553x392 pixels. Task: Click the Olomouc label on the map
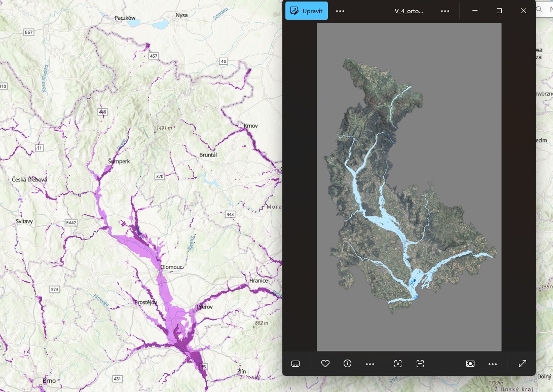[171, 267]
